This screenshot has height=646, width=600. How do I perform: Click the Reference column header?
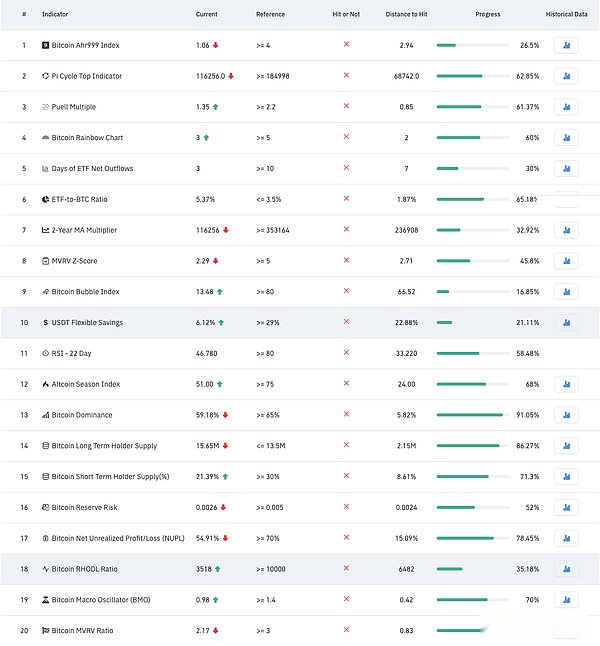[x=270, y=14]
